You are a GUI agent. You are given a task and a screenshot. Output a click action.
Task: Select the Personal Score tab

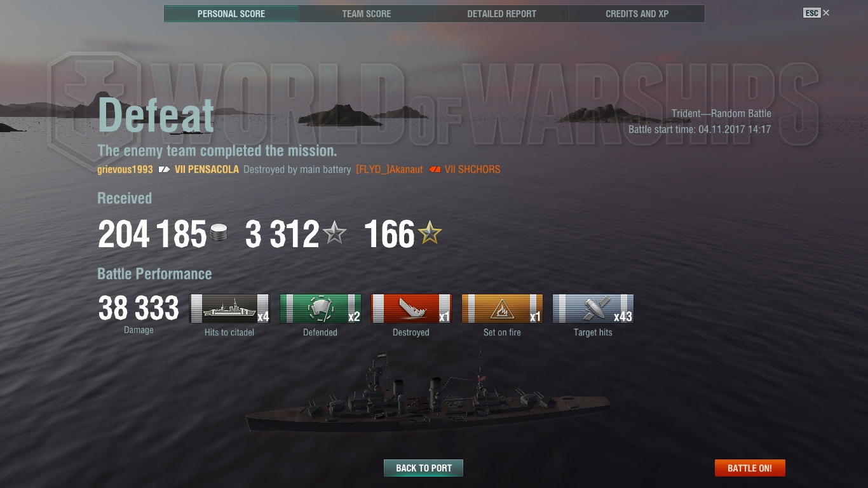coord(231,14)
